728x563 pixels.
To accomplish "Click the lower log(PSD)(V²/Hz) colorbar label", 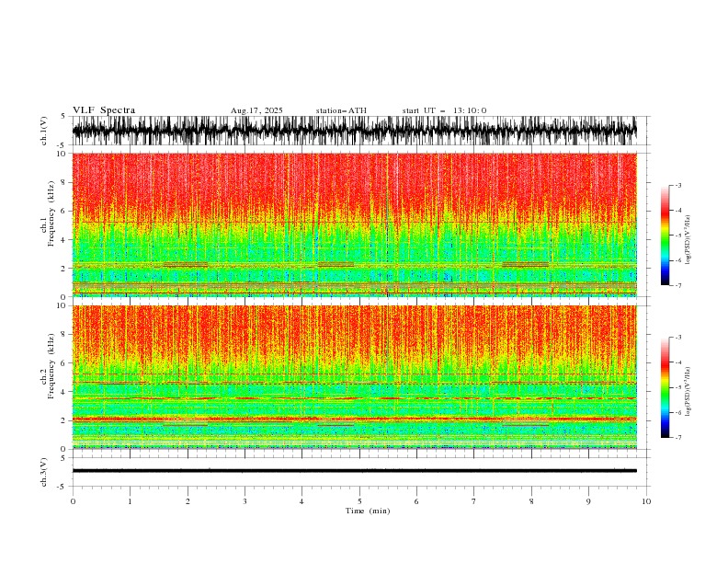I will point(688,391).
